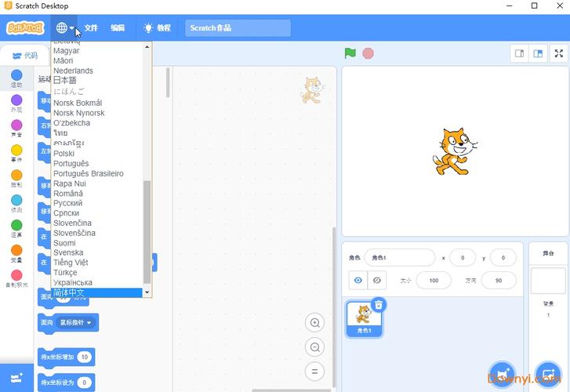Viewport: 570px width, 392px height.
Task: Click language list scroll down arrow
Action: 147,292
